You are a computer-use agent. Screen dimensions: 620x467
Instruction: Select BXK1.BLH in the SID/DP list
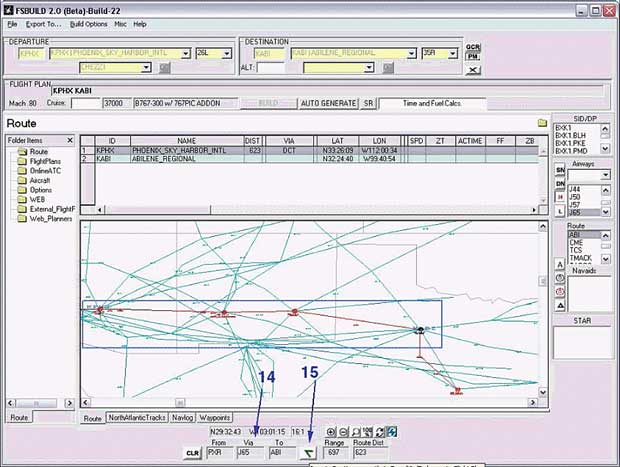coord(571,135)
